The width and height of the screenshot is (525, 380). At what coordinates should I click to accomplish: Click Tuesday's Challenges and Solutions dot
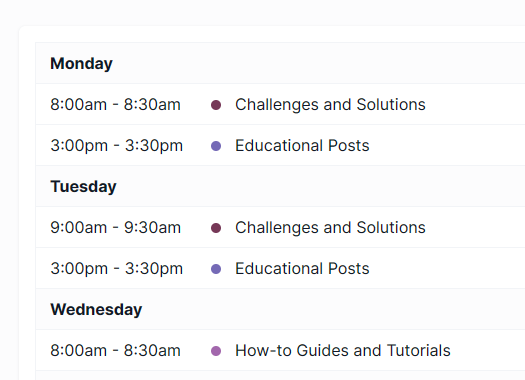216,228
